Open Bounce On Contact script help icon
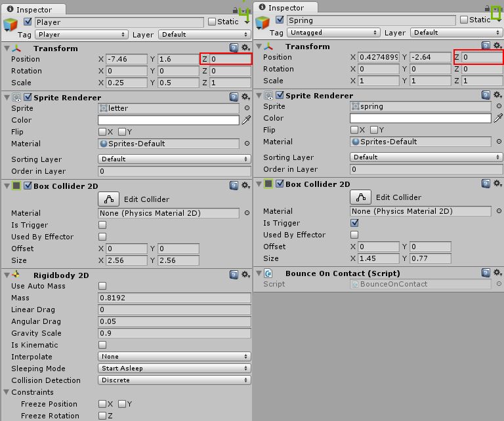Screen dimensions: 504x421 [x=486, y=273]
